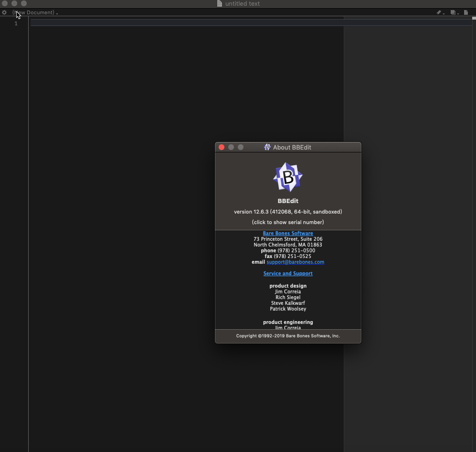Close the About BBEdit window

[x=222, y=147]
